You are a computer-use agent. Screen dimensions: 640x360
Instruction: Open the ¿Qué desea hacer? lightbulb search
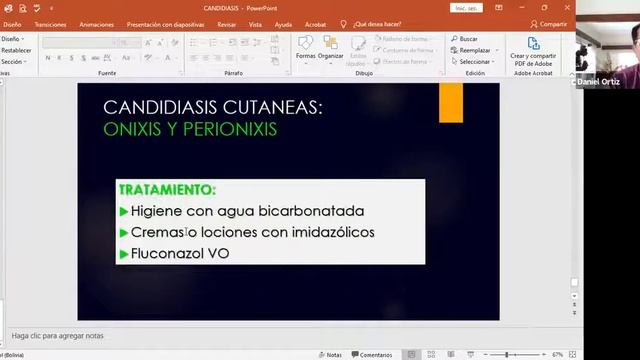(x=372, y=24)
